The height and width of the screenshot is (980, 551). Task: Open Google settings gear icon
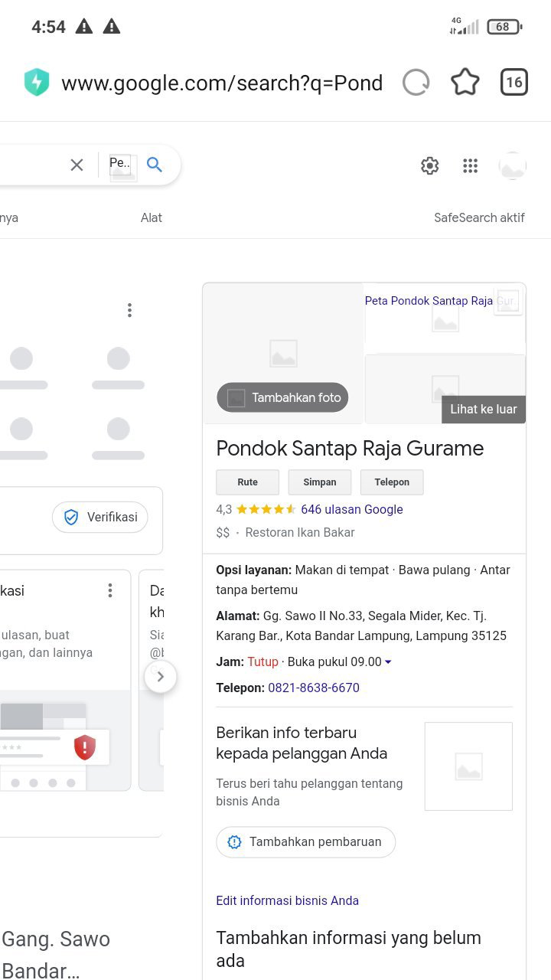(430, 165)
